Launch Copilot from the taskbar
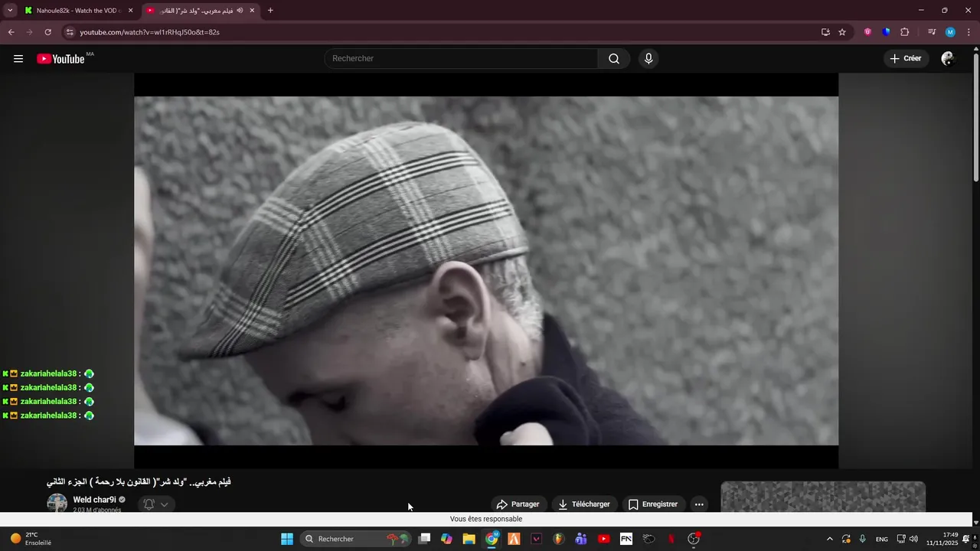Image resolution: width=980 pixels, height=551 pixels. click(x=446, y=539)
